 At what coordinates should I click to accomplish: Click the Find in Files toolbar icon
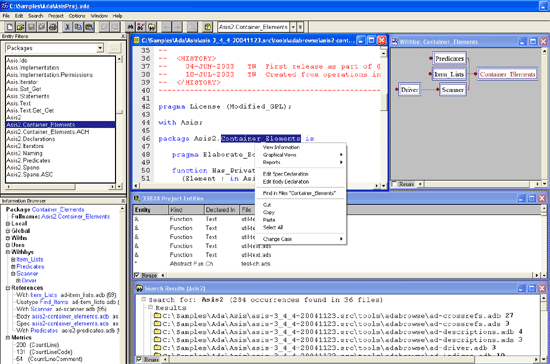152,27
